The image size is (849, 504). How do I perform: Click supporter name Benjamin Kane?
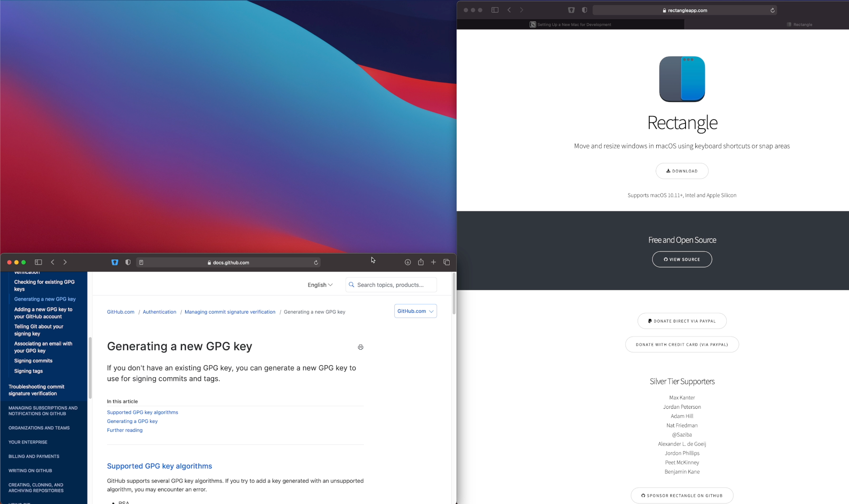682,472
